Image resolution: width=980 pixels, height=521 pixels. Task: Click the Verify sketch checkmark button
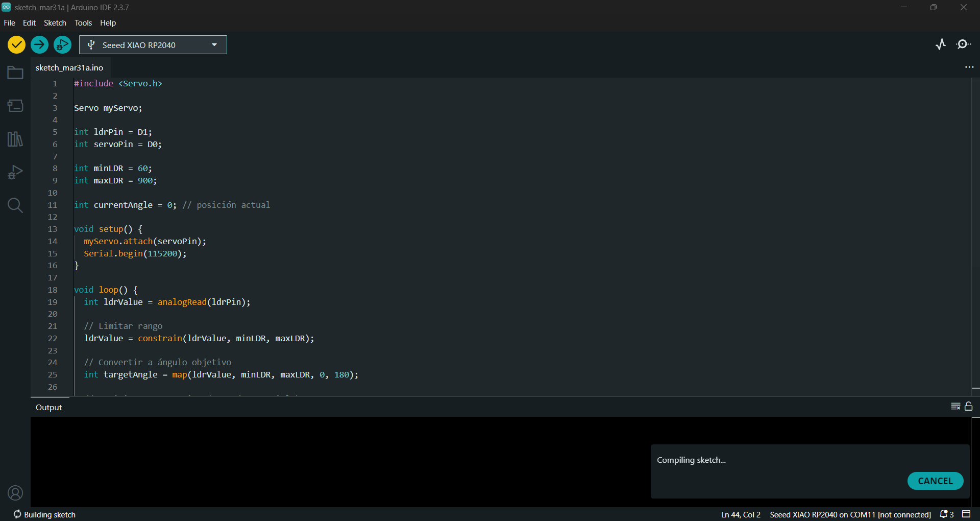[16, 45]
